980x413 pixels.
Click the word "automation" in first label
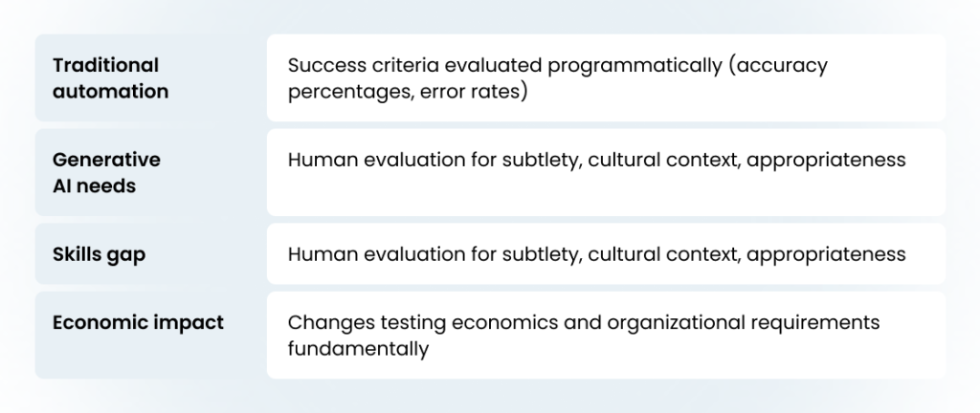(110, 92)
